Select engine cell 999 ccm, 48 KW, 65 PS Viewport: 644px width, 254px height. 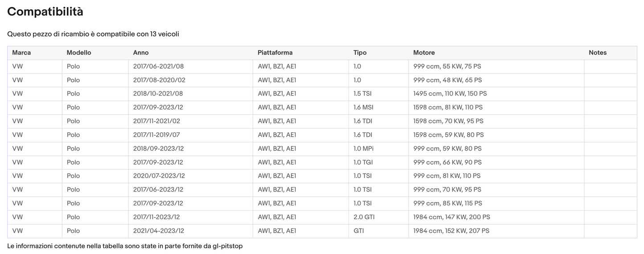click(447, 80)
